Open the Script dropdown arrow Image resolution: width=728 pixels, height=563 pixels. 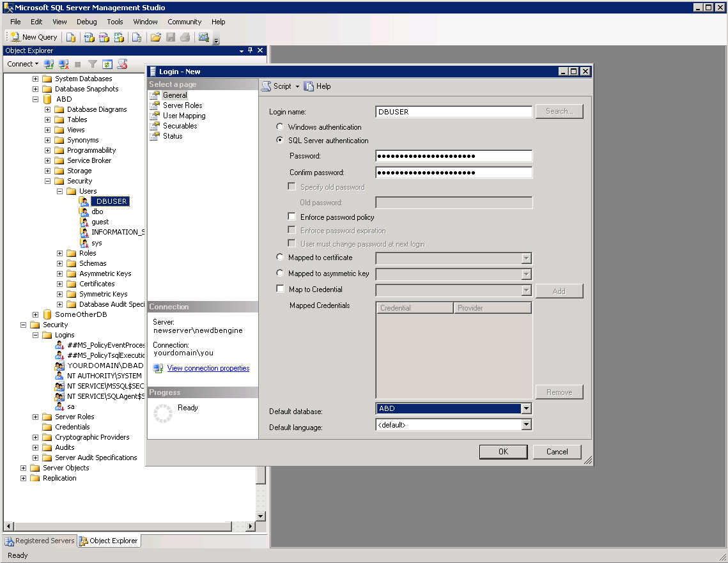click(297, 87)
